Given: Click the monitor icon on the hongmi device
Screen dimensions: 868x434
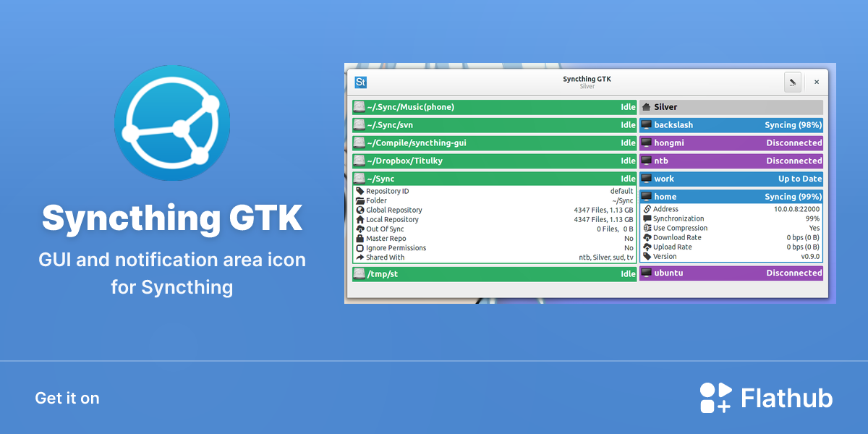Looking at the screenshot, I should point(647,143).
